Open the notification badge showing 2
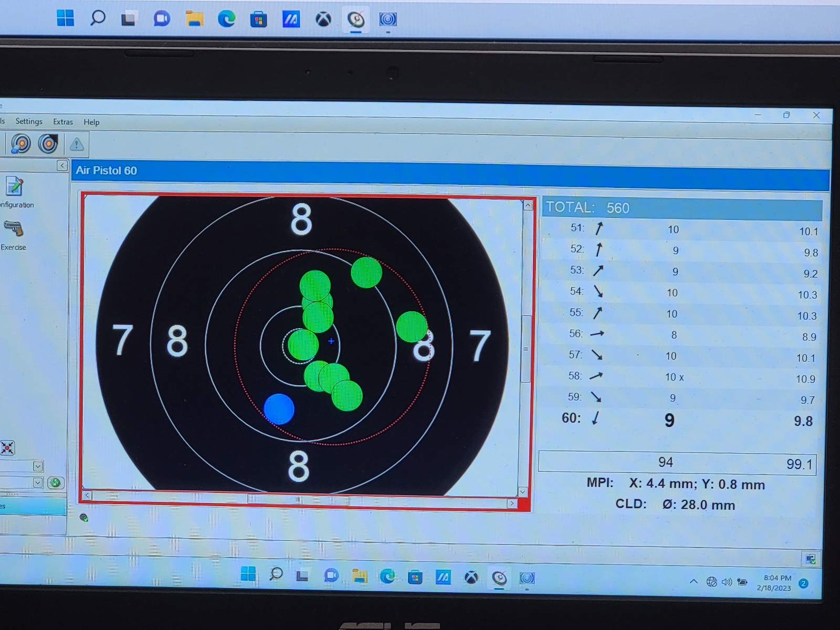Screen dimensions: 840x630 804,583
